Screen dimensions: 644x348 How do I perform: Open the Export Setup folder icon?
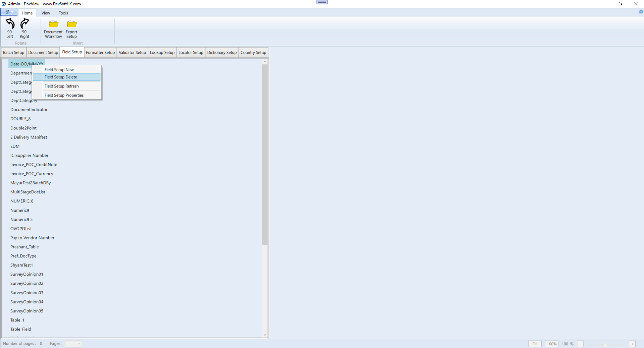click(71, 29)
